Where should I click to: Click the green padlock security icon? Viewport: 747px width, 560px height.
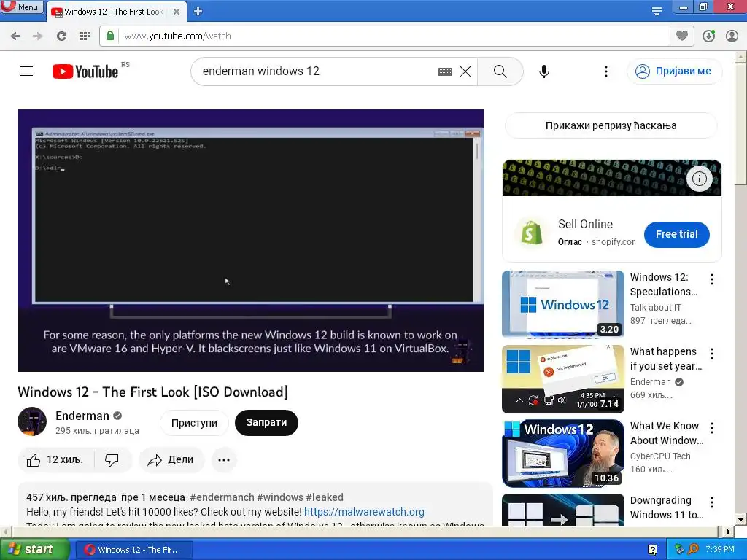110,36
